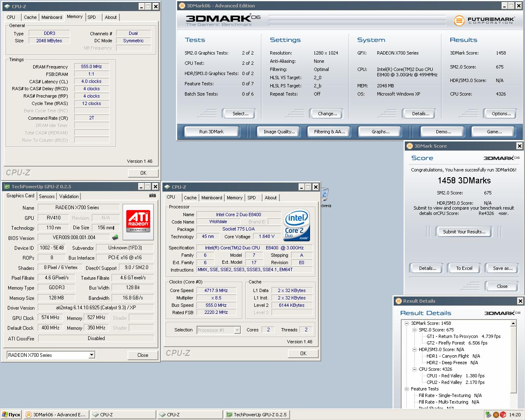Click the Intel Core 2 Duo logo
Screen dimensions: 525x420
[x=297, y=226]
